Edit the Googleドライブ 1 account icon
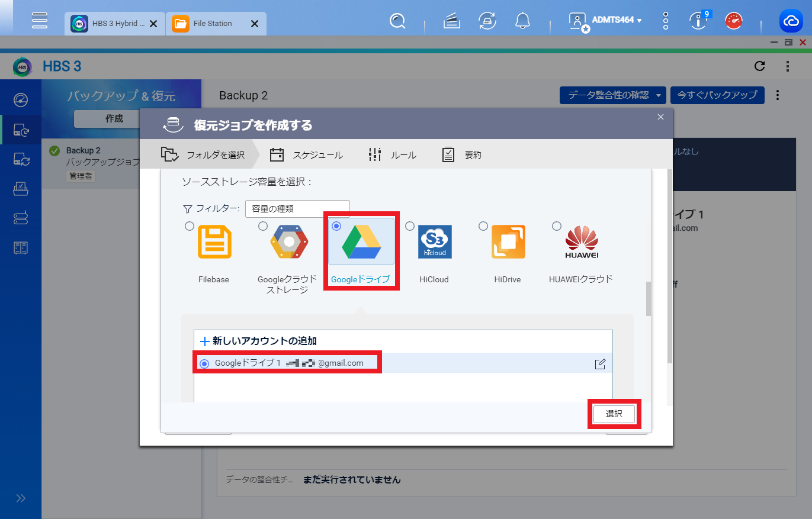 click(x=600, y=364)
